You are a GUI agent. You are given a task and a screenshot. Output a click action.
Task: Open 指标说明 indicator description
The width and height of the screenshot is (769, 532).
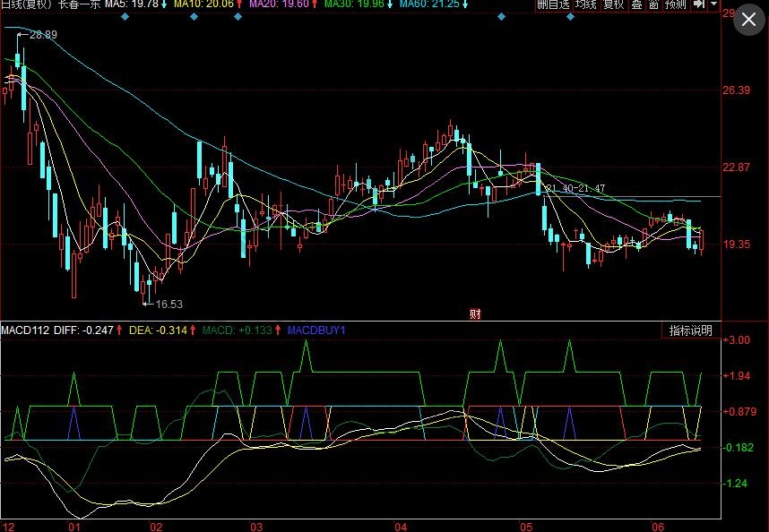coord(690,330)
